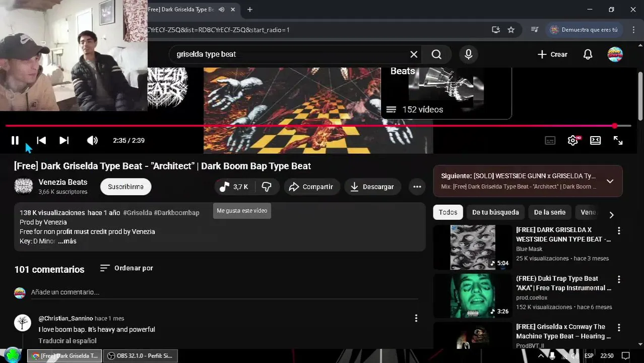Show more filter chips with the arrow
The height and width of the screenshot is (363, 644).
(x=612, y=215)
